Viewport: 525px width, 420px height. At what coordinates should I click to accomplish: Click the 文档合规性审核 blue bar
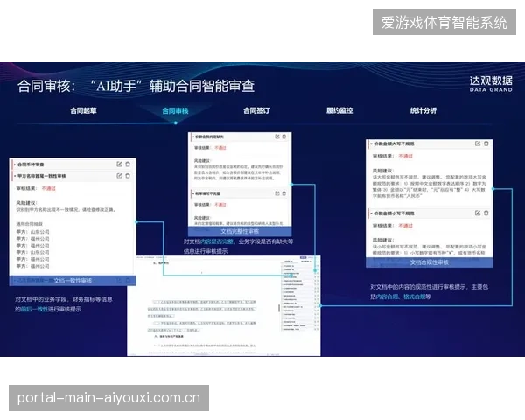430,262
